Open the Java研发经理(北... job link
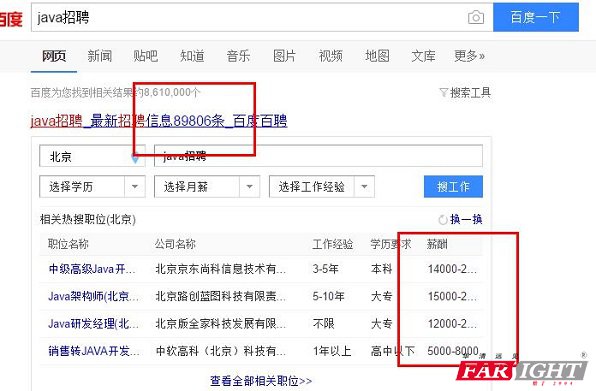The height and width of the screenshot is (391, 596). (x=94, y=324)
